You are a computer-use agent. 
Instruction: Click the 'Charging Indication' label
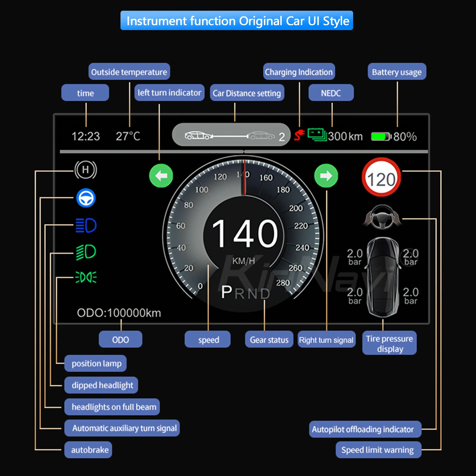299,71
